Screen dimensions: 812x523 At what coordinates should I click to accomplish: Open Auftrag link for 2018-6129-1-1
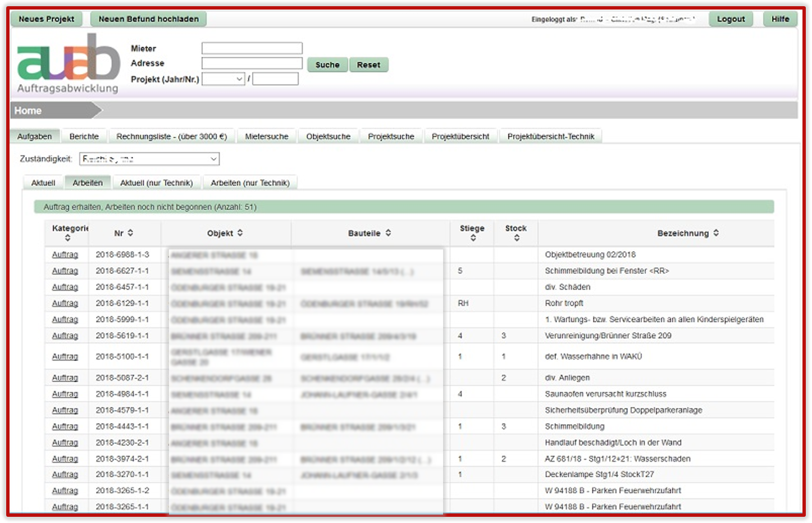pyautogui.click(x=65, y=304)
